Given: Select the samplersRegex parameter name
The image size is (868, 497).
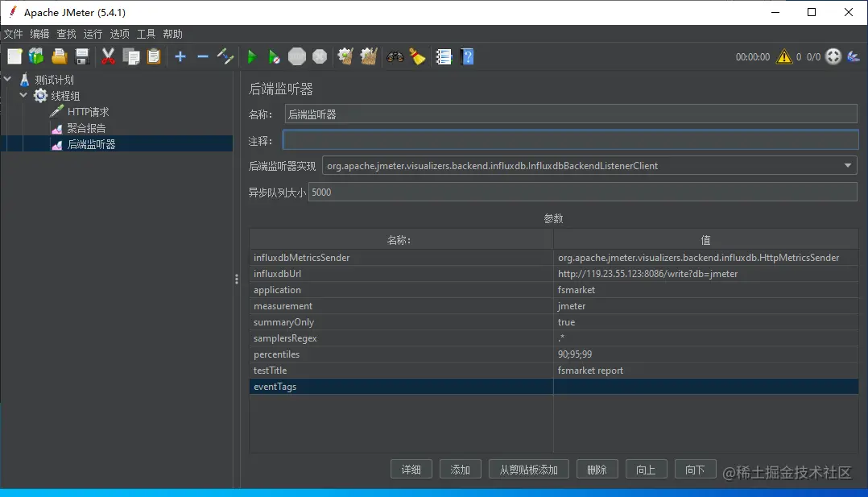Looking at the screenshot, I should pos(285,338).
